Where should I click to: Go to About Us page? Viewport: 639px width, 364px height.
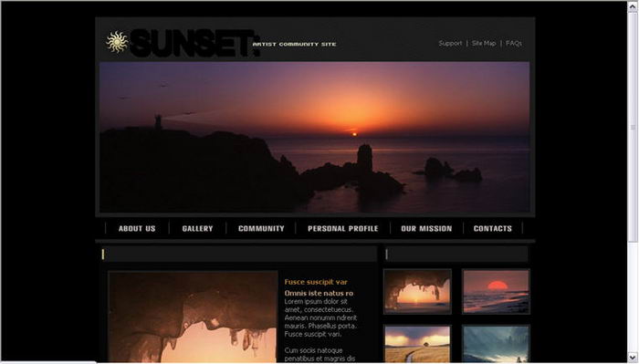(x=137, y=228)
